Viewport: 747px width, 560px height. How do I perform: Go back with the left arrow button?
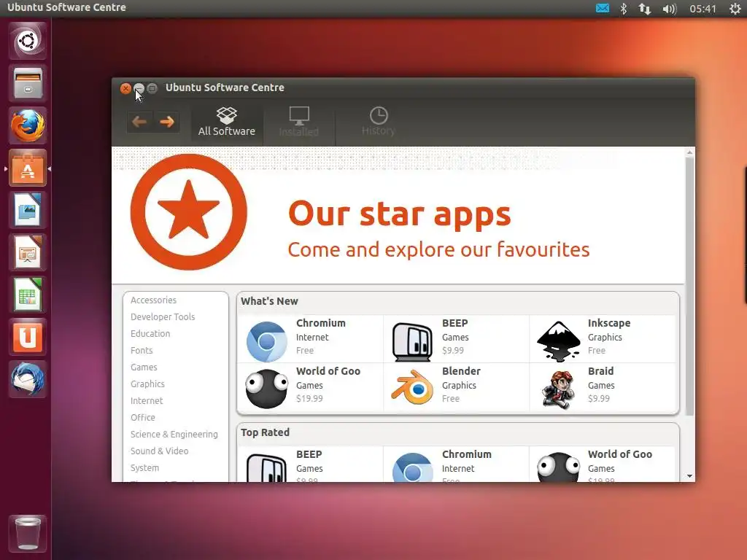139,122
